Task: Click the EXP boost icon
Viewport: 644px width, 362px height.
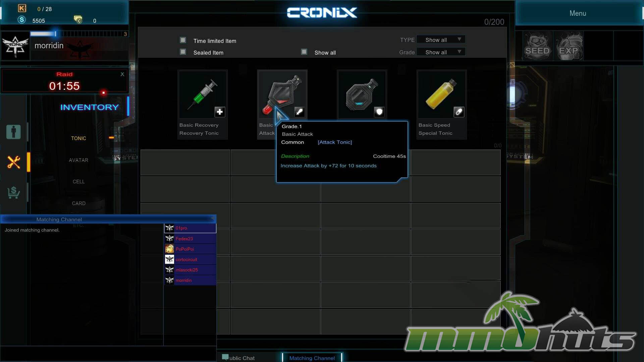Action: click(x=569, y=46)
